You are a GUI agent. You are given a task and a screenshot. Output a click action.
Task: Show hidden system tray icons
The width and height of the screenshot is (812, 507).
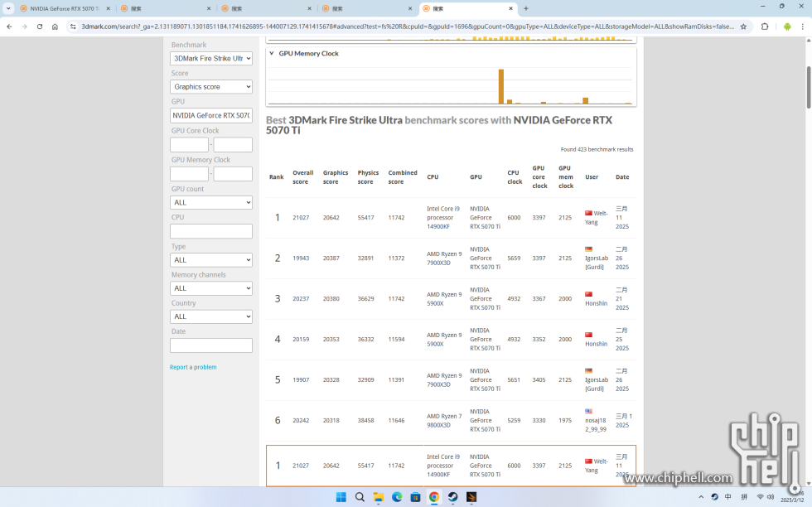[701, 497]
